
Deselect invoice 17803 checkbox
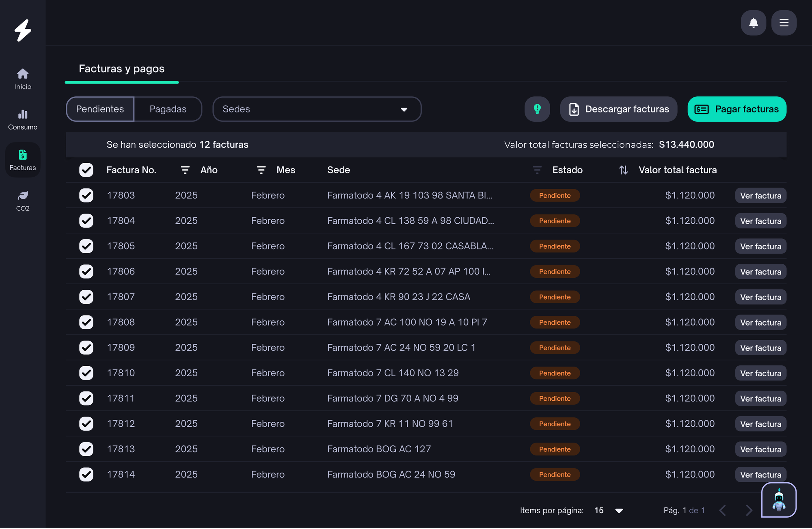[86, 195]
